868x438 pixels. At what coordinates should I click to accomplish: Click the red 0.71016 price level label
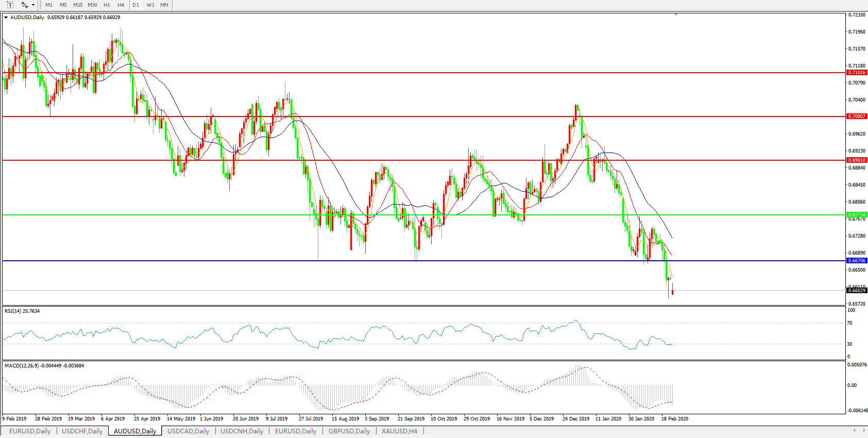click(x=857, y=73)
